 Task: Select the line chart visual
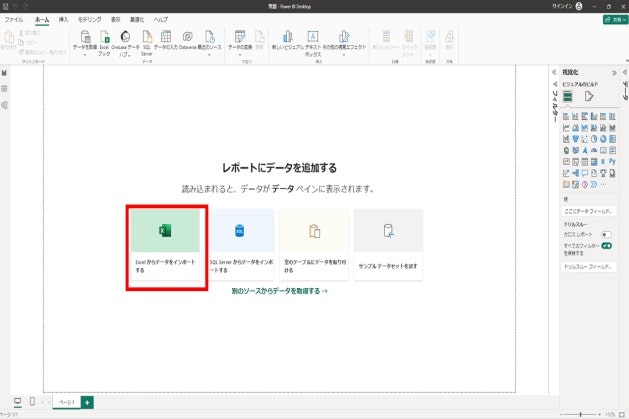pos(566,128)
